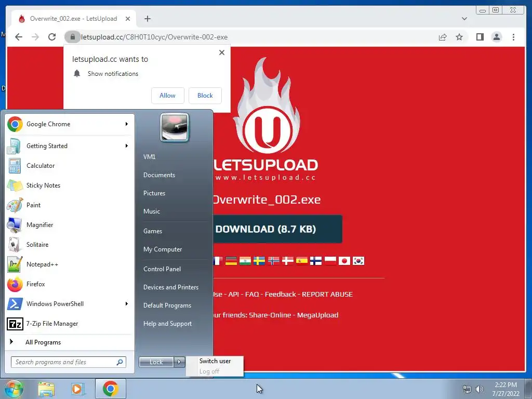Image resolution: width=532 pixels, height=399 pixels.
Task: Click the network tray icon
Action: 467,389
